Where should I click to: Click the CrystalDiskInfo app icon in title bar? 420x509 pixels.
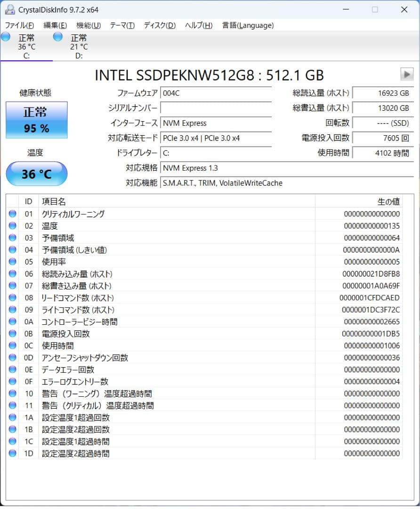point(10,10)
